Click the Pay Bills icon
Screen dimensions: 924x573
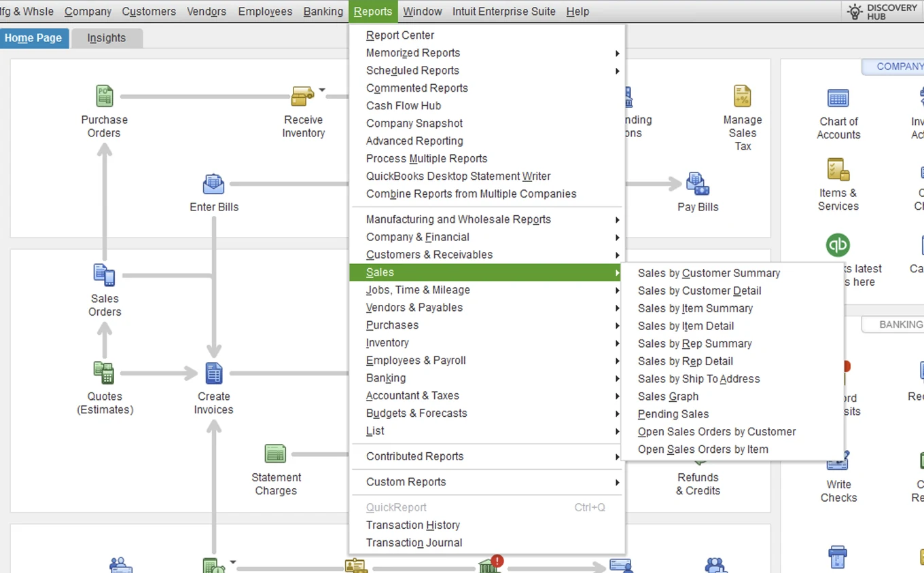698,183
